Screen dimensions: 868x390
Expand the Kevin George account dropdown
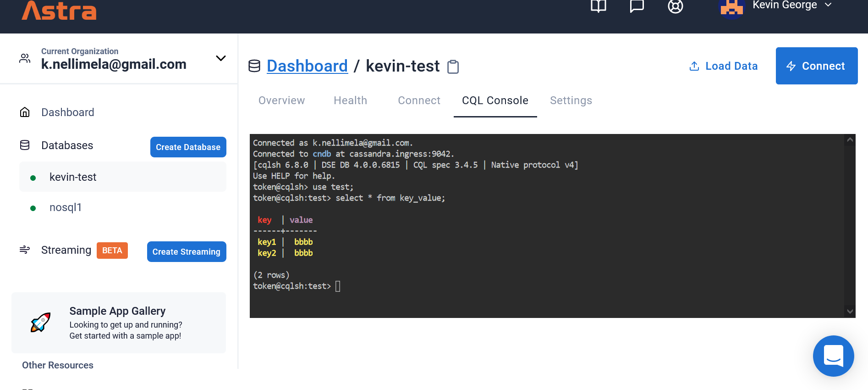click(x=828, y=6)
